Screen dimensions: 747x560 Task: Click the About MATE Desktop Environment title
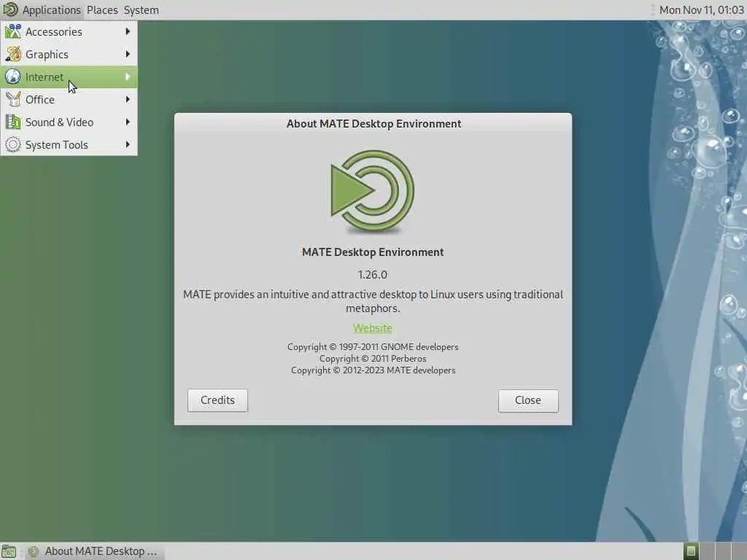373,124
